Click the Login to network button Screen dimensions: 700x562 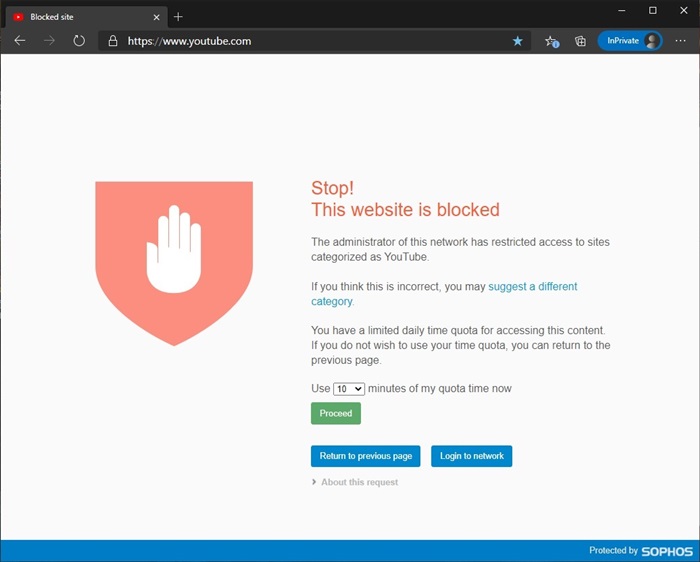click(x=471, y=456)
